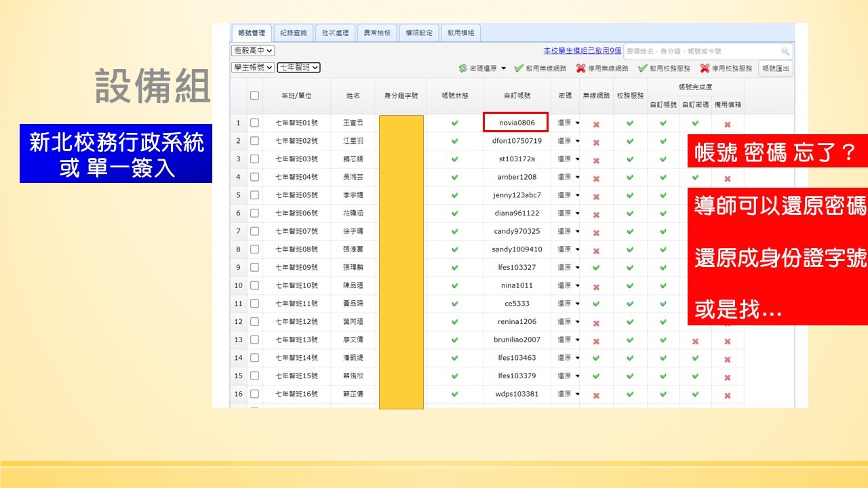The width and height of the screenshot is (868, 488).
Task: Check the box for 七年智班01號
Action: click(x=254, y=123)
